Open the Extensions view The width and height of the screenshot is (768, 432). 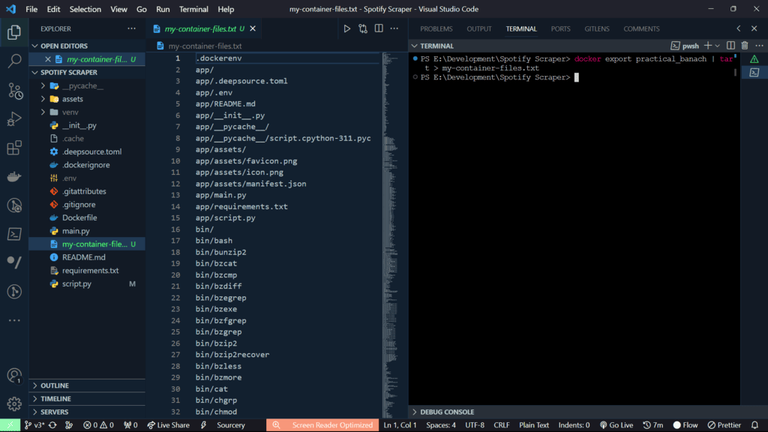[x=14, y=148]
